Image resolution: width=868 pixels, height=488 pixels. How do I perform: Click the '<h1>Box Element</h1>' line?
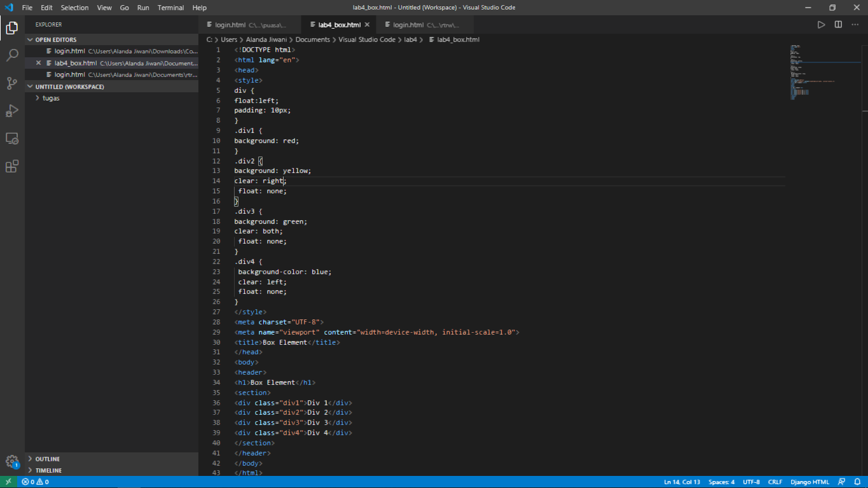(275, 382)
